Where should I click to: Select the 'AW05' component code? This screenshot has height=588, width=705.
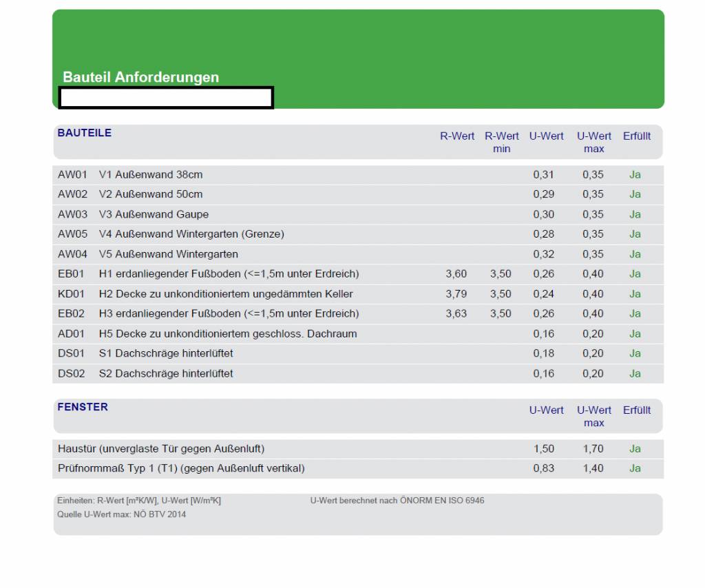[x=73, y=234]
